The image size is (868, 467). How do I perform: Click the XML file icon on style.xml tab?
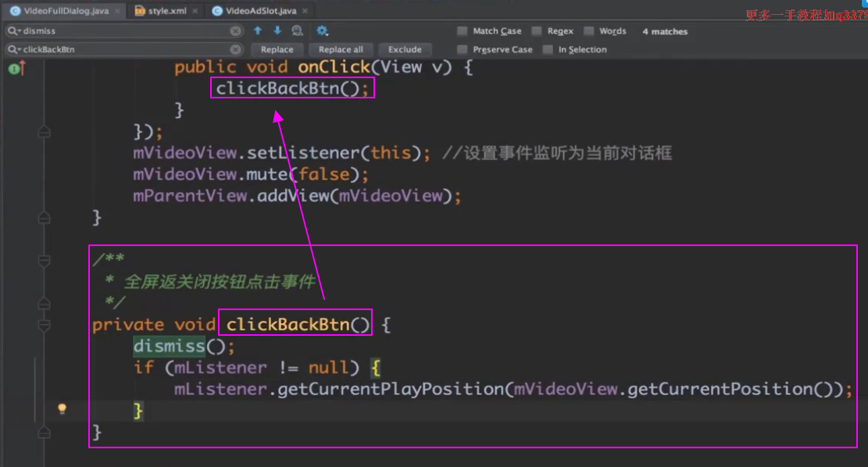[x=140, y=10]
